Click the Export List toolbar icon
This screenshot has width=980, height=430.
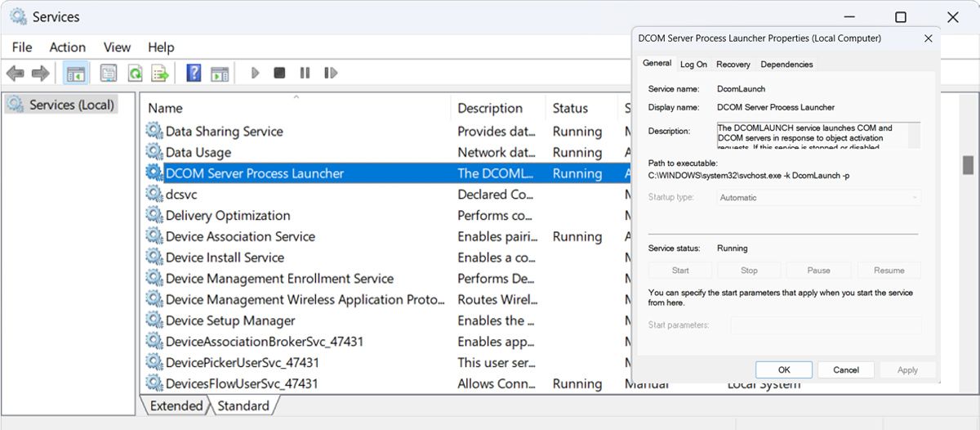pos(160,74)
